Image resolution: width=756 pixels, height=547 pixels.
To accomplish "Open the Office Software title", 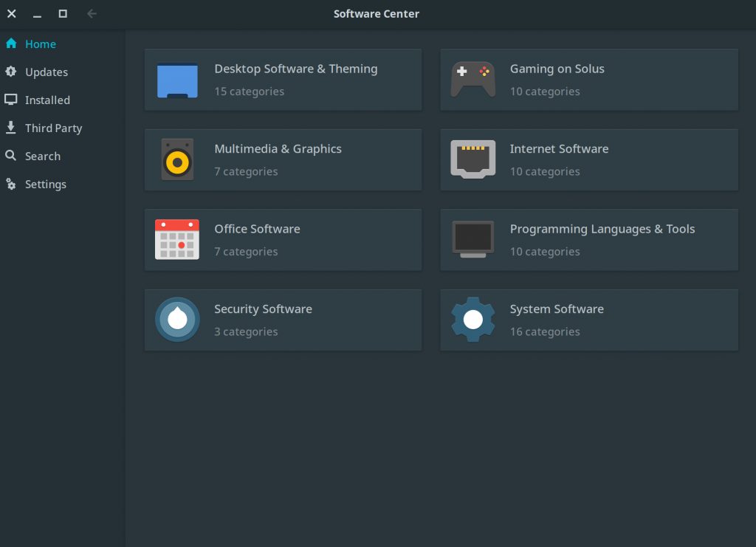I will (x=257, y=229).
